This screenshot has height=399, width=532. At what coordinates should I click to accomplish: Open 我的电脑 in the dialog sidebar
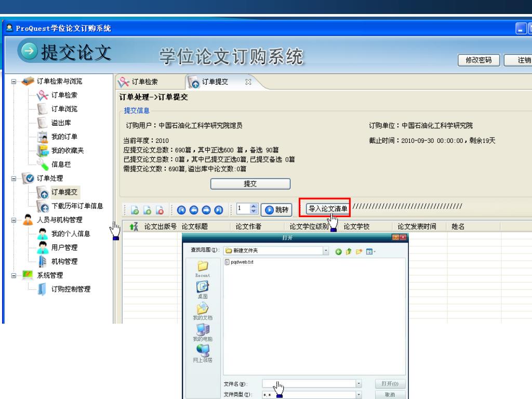click(x=203, y=332)
